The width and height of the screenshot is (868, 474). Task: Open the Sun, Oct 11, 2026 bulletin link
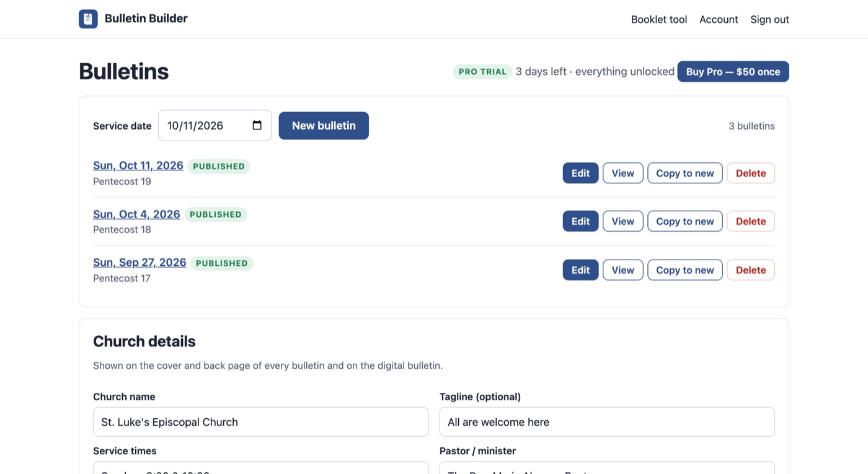[x=138, y=165]
